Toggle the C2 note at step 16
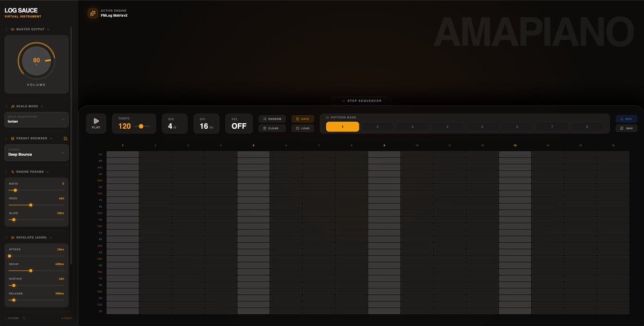Screen dimensions: 644x326 613,311
